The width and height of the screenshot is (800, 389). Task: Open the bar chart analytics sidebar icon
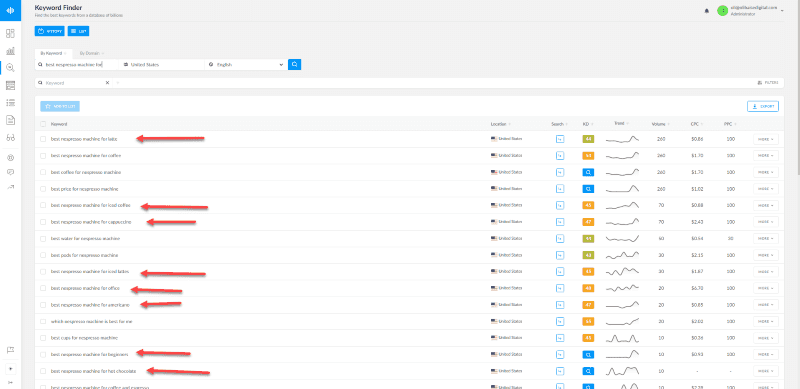[10, 51]
